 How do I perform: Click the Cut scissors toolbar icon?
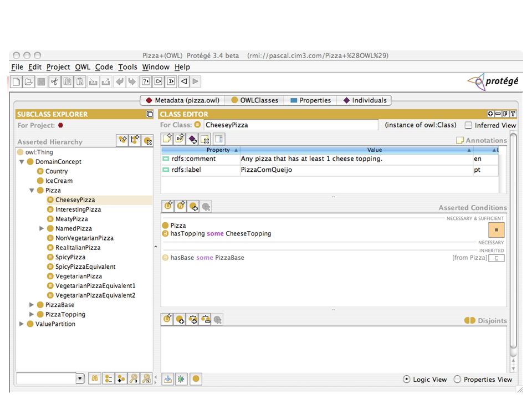[x=54, y=81]
